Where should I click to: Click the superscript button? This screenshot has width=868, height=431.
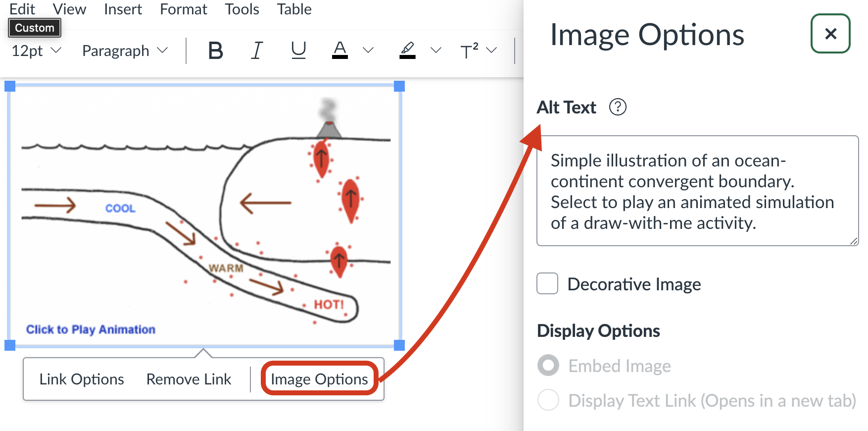[x=469, y=51]
